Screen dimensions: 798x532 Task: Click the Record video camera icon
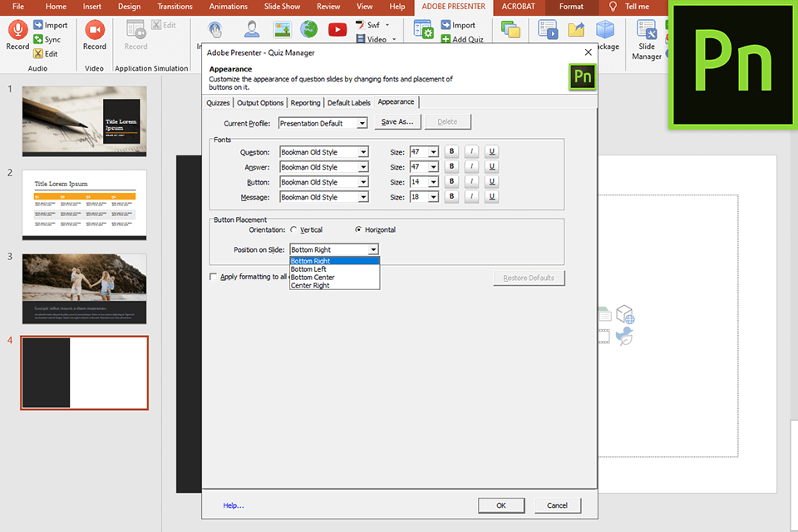click(x=95, y=30)
